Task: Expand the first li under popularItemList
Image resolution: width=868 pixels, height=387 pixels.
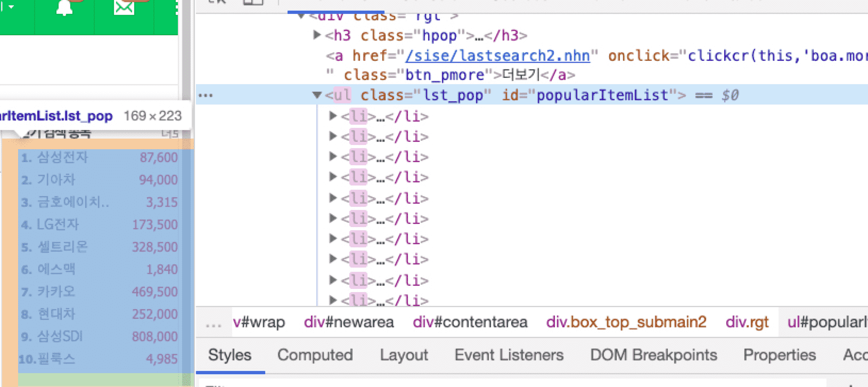Action: click(333, 116)
